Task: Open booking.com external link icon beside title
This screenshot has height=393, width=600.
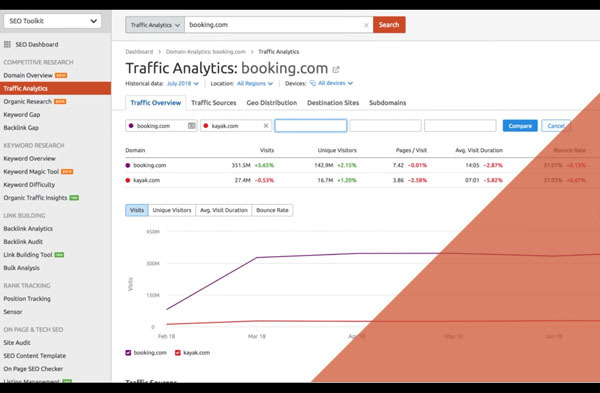Action: pyautogui.click(x=336, y=69)
